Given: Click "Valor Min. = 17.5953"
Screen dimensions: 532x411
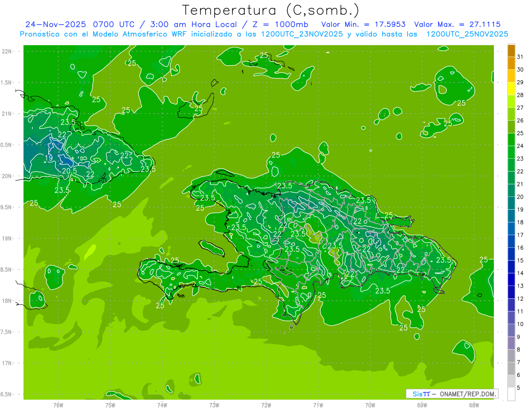Looking at the screenshot, I should coord(364,24).
